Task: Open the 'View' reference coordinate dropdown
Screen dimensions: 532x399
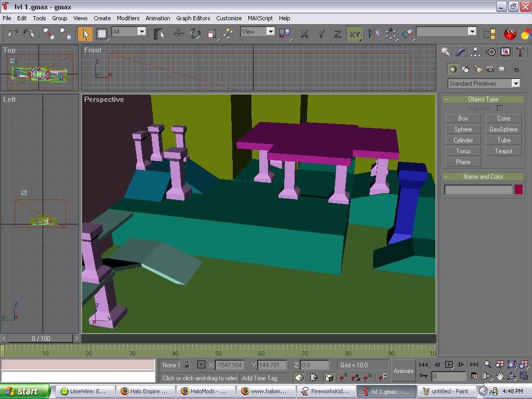Action: 270,32
